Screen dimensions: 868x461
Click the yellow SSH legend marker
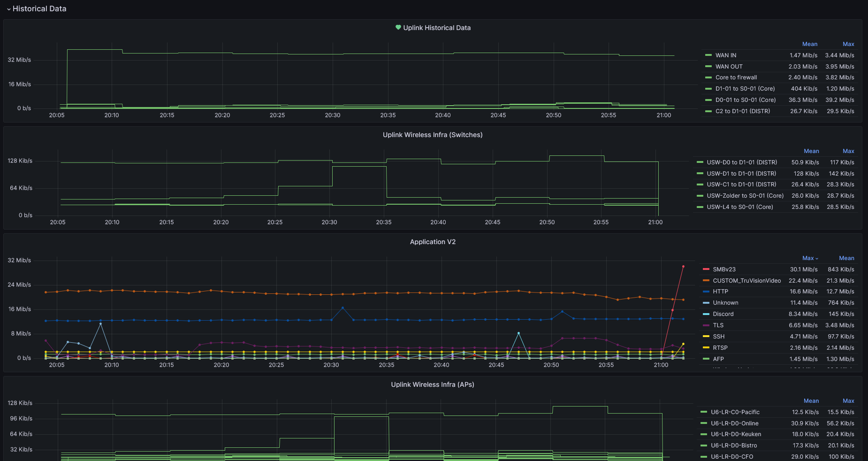(706, 336)
